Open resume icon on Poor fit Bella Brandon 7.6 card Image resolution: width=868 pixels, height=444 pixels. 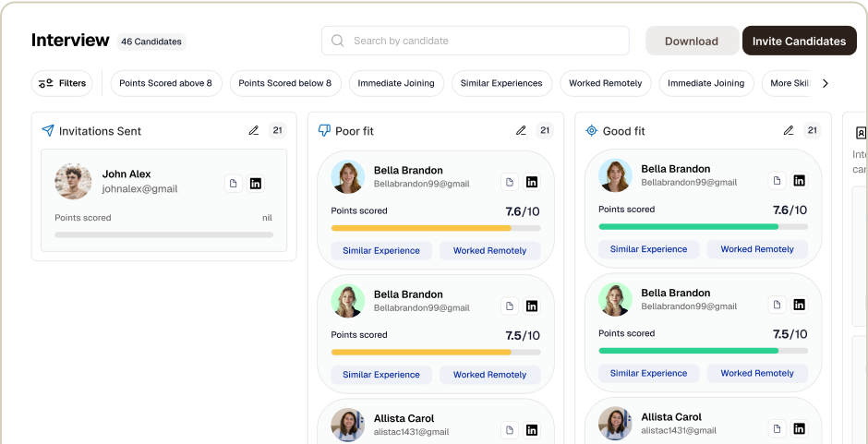[510, 182]
